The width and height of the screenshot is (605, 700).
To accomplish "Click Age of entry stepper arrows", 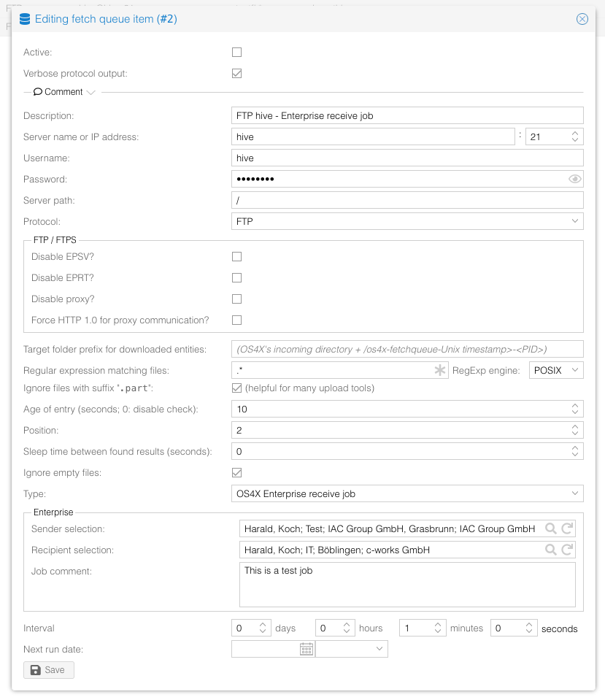I will click(575, 409).
